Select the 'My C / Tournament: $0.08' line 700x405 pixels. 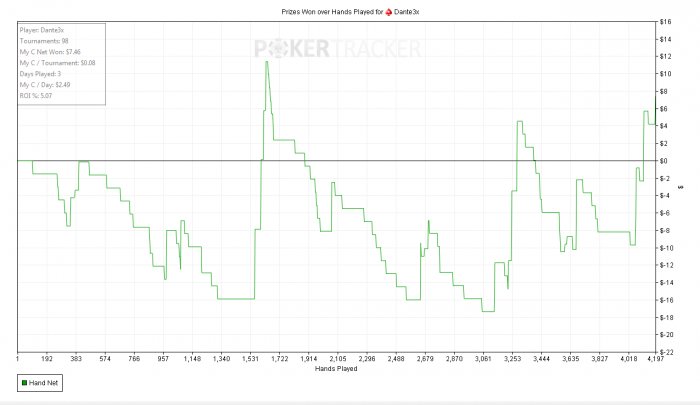coord(57,63)
